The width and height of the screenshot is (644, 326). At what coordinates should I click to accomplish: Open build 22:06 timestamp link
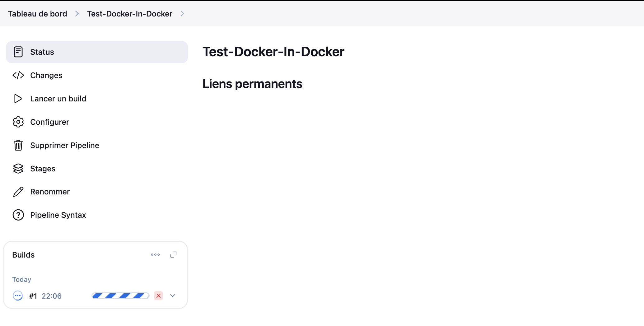52,296
